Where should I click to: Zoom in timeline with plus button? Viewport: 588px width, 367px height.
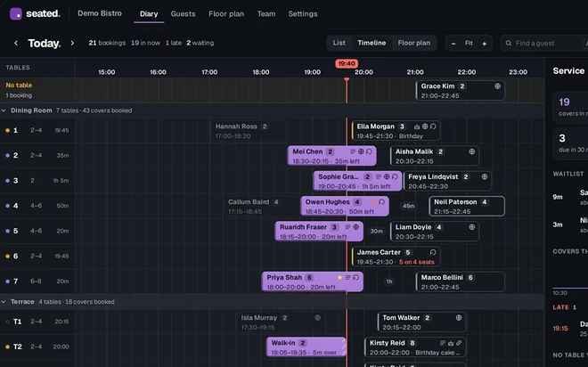click(484, 44)
